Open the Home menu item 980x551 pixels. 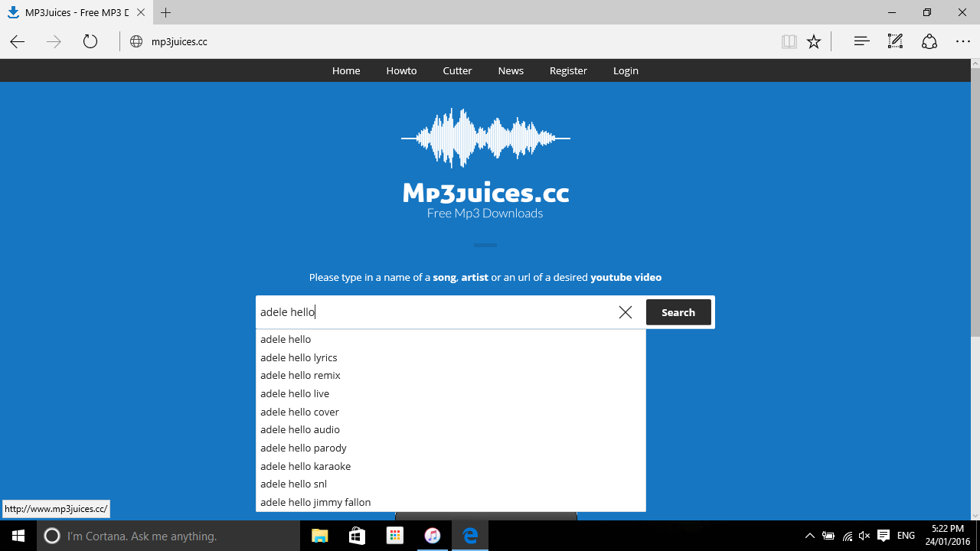(x=346, y=70)
